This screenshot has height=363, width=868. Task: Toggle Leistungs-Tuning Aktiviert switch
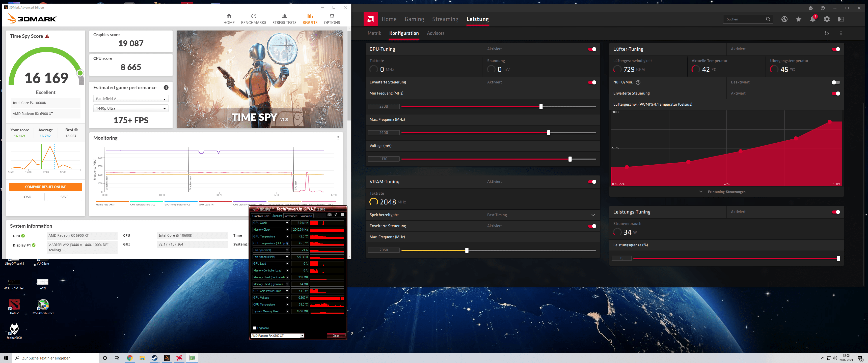click(x=836, y=212)
